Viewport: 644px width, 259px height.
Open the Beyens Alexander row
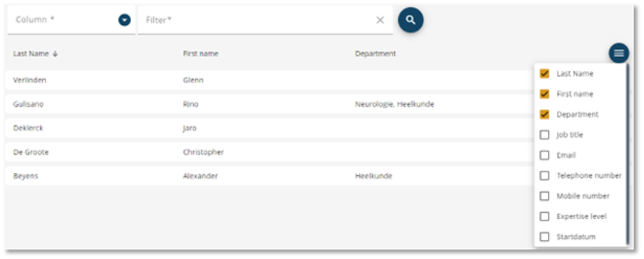tap(269, 176)
